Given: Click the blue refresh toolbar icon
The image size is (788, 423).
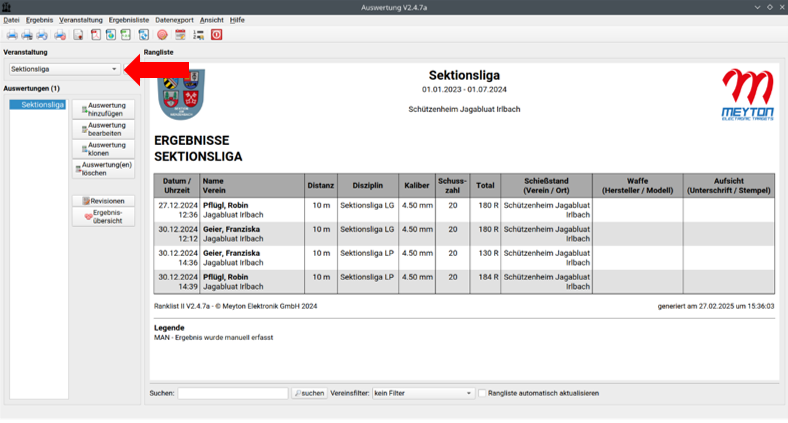Looking at the screenshot, I should coord(144,35).
